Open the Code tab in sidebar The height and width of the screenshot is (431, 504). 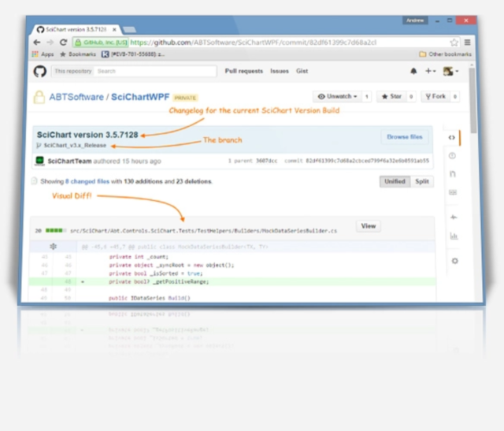coord(452,138)
